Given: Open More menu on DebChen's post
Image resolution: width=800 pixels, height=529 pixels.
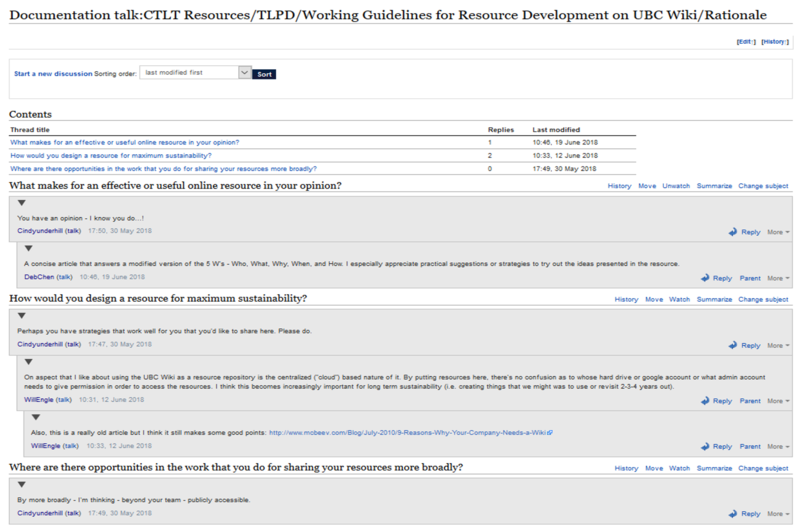Looking at the screenshot, I should click(x=778, y=278).
